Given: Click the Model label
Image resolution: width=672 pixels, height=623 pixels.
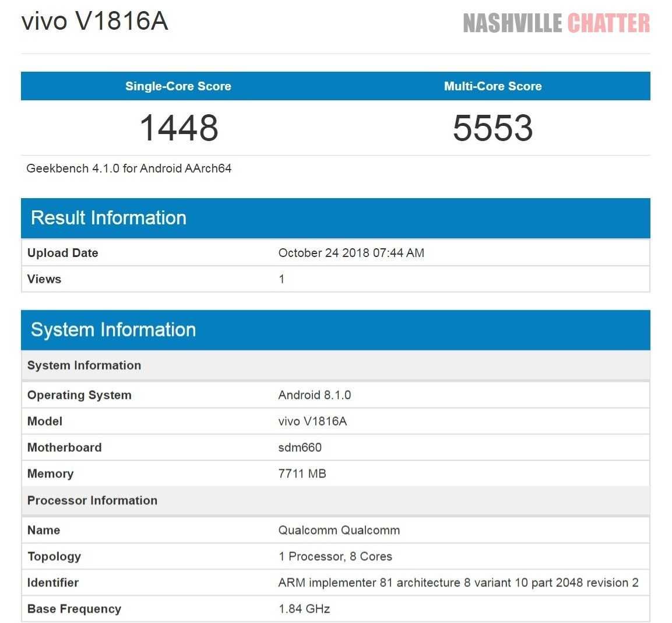Looking at the screenshot, I should [45, 421].
